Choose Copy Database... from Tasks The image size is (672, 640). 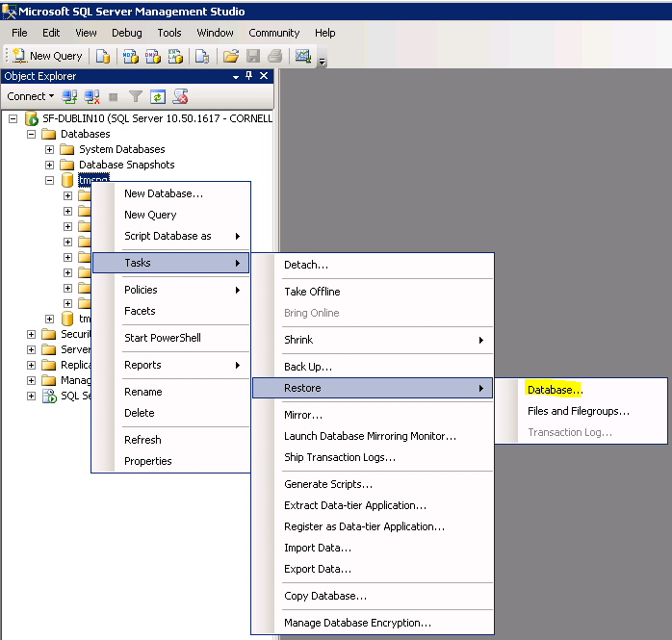373,597
